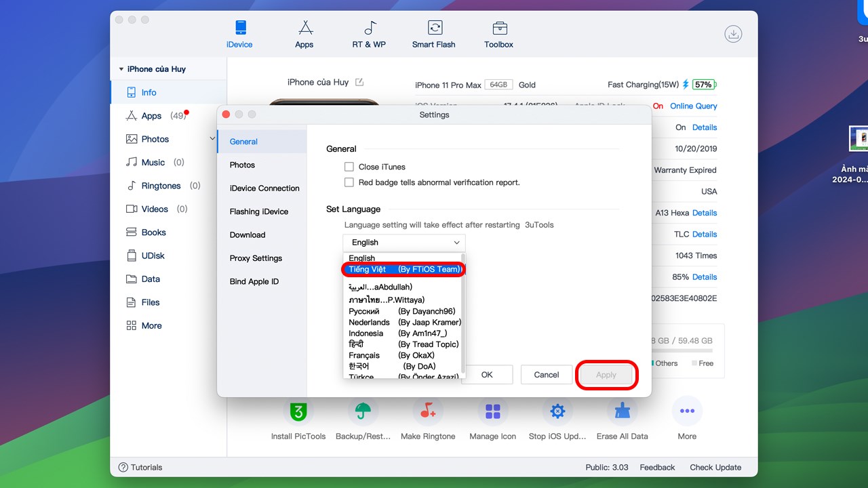The width and height of the screenshot is (868, 488).
Task: Click the Cancel button
Action: tap(546, 375)
